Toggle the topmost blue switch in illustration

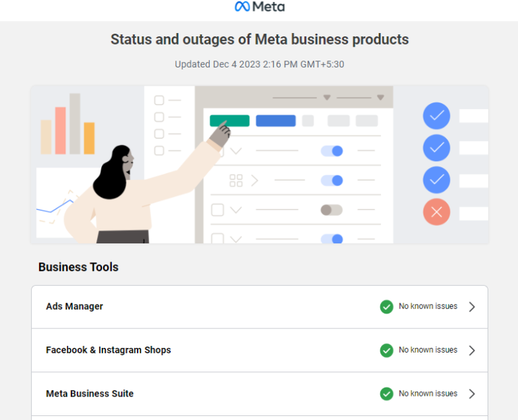(332, 151)
